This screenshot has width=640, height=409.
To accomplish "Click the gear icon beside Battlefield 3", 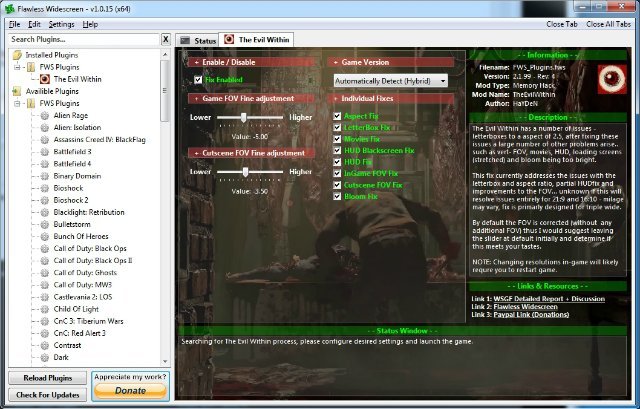I will (x=45, y=152).
